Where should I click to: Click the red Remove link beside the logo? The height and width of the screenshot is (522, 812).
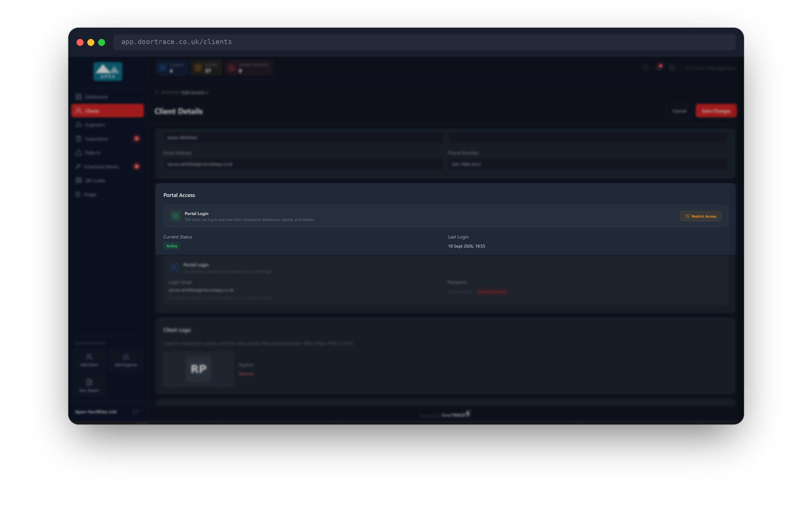point(246,374)
